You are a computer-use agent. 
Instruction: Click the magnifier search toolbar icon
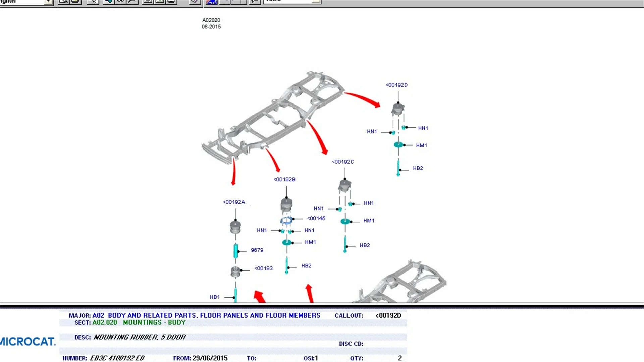[x=132, y=2]
